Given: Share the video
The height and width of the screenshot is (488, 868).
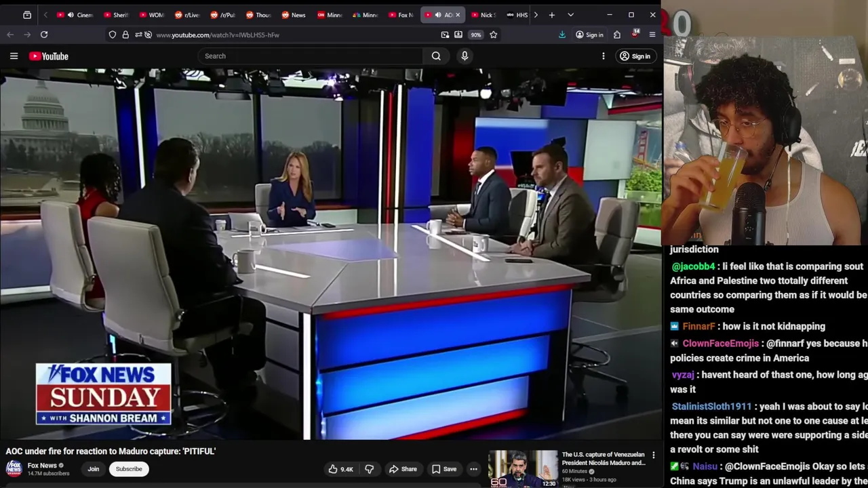Looking at the screenshot, I should click(403, 469).
